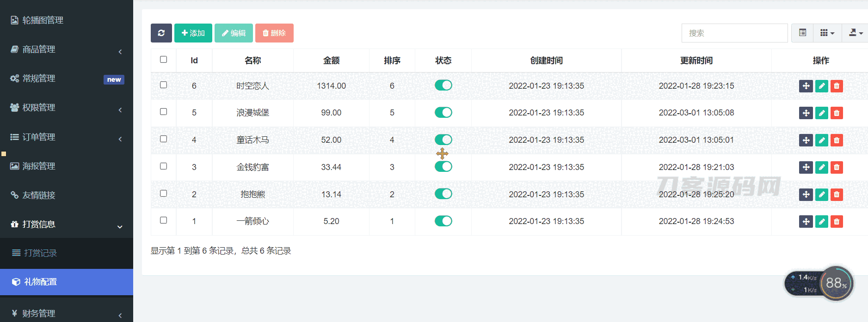Check the select-all header checkbox
This screenshot has height=322, width=868.
pyautogui.click(x=163, y=59)
